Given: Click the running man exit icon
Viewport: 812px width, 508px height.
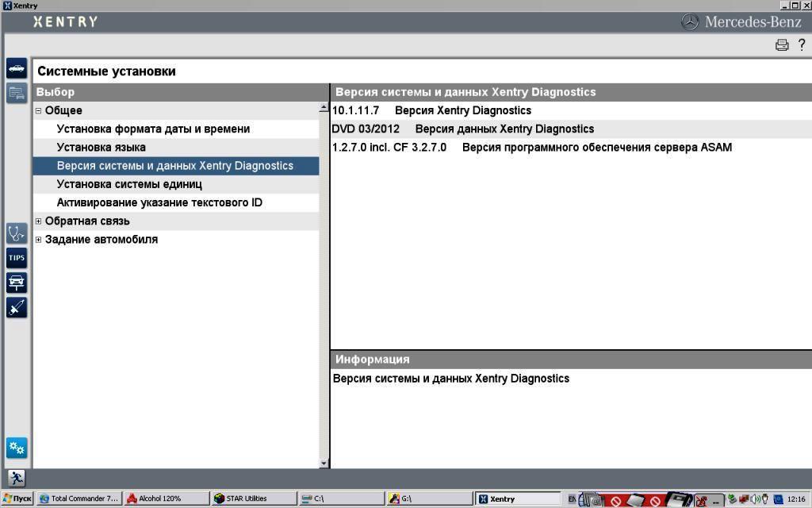Looking at the screenshot, I should (17, 478).
